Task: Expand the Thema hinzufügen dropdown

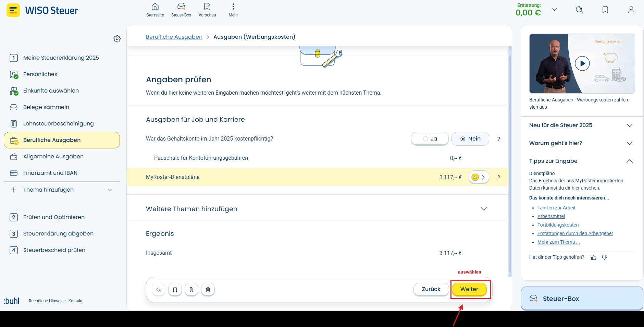Action: point(62,190)
